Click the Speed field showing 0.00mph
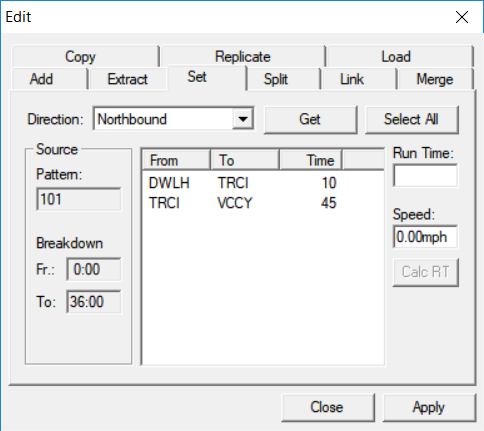 425,237
